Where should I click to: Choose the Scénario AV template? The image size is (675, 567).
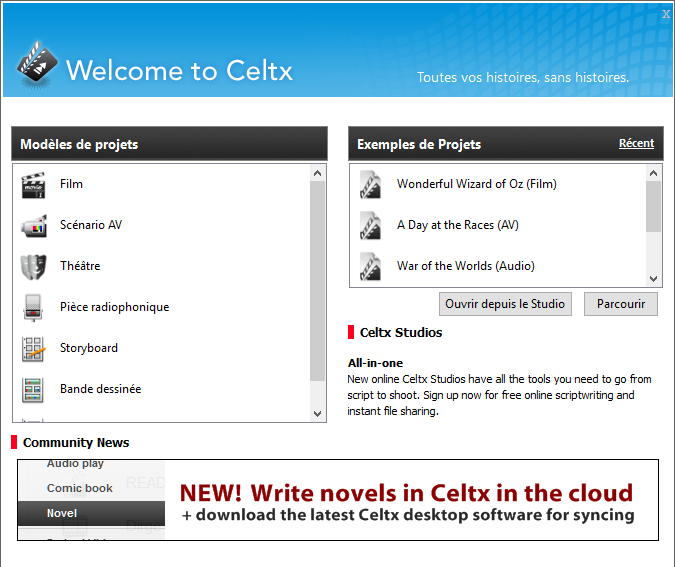[x=161, y=225]
